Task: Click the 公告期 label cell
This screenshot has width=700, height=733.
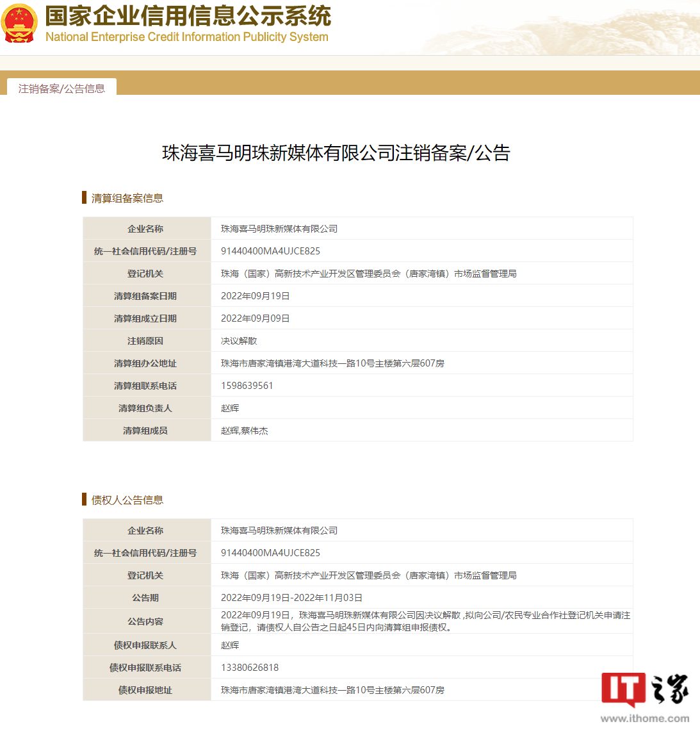Action: tap(147, 597)
